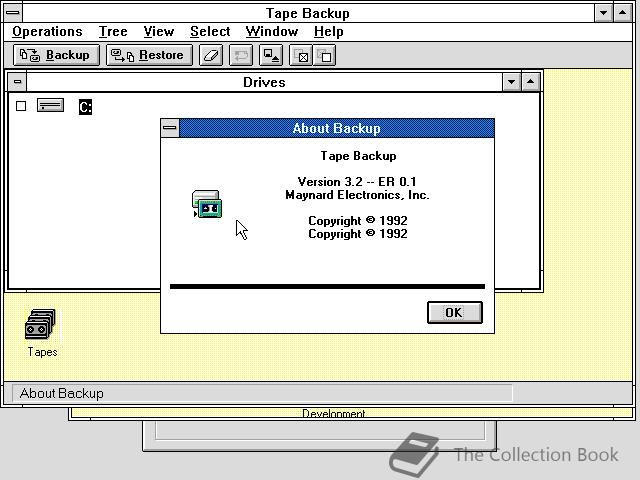Click the Drives window title bar
Screen dimensions: 640x480
[x=264, y=82]
